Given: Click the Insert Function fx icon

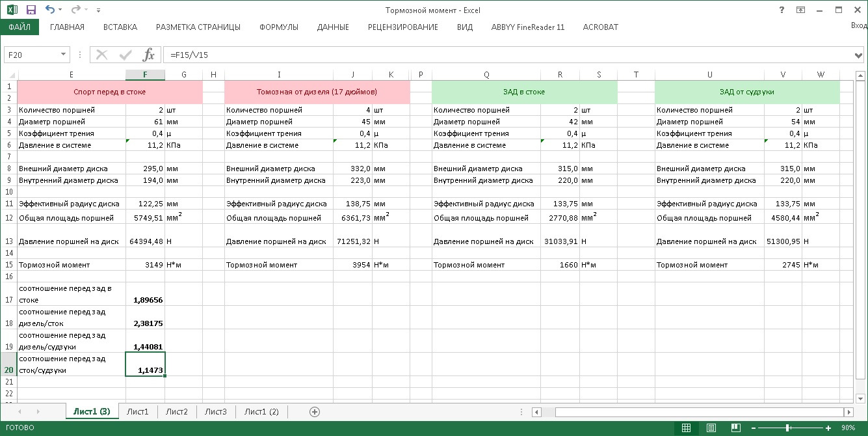Looking at the screenshot, I should (149, 55).
